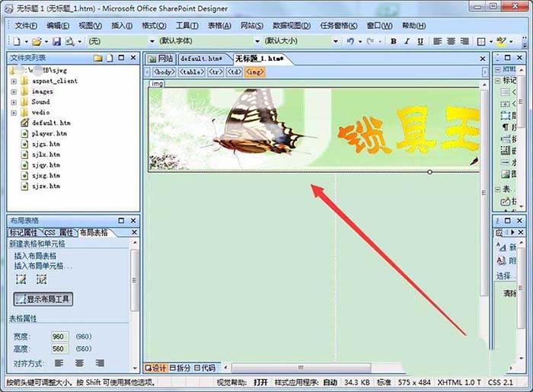Click the Undo icon in toolbar

click(349, 41)
